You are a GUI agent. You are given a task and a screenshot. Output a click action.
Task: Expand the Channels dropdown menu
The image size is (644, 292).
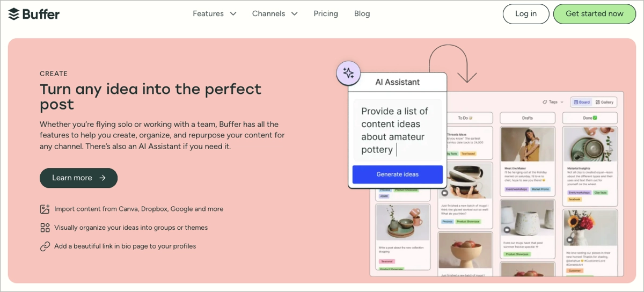(x=275, y=13)
